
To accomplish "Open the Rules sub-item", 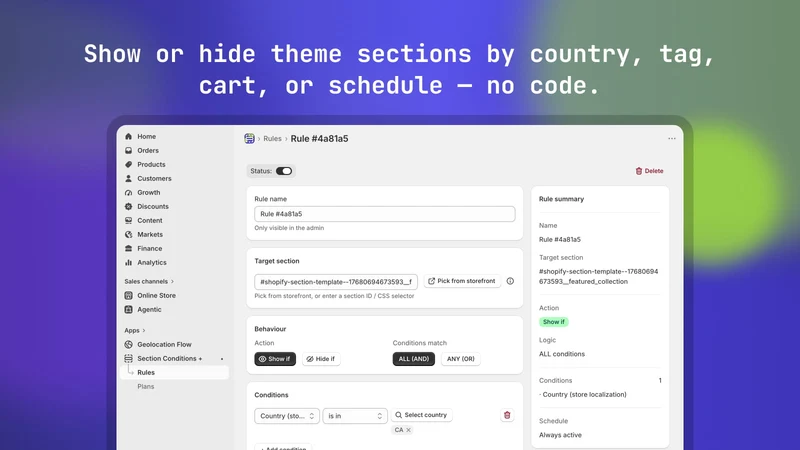I will pos(174,372).
